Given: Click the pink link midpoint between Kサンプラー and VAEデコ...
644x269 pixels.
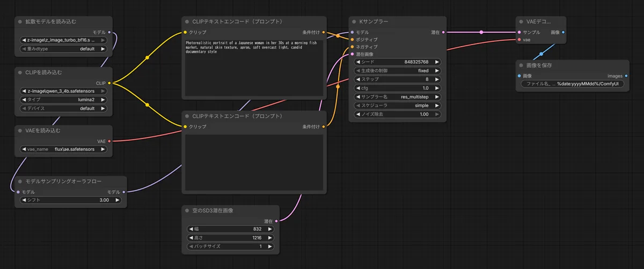Looking at the screenshot, I should tap(481, 32).
